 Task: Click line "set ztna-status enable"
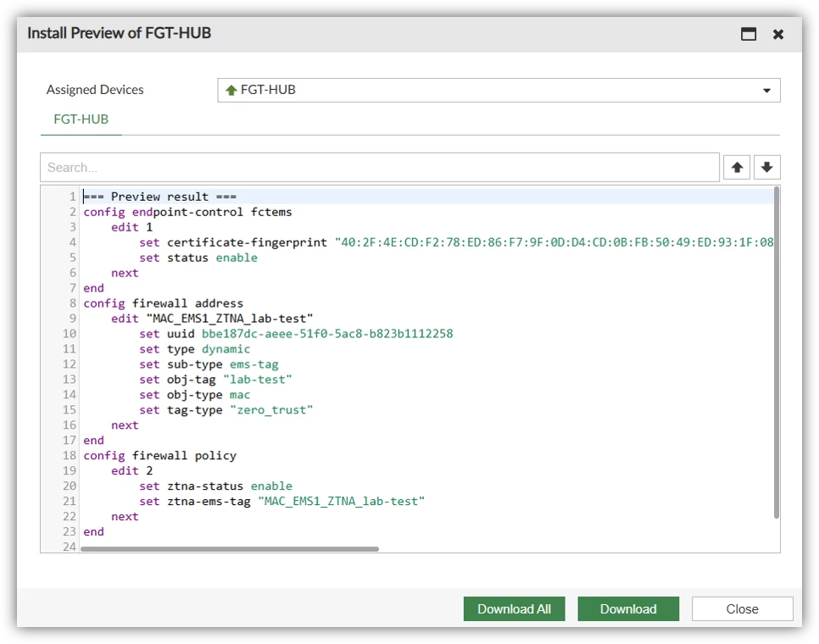click(215, 486)
